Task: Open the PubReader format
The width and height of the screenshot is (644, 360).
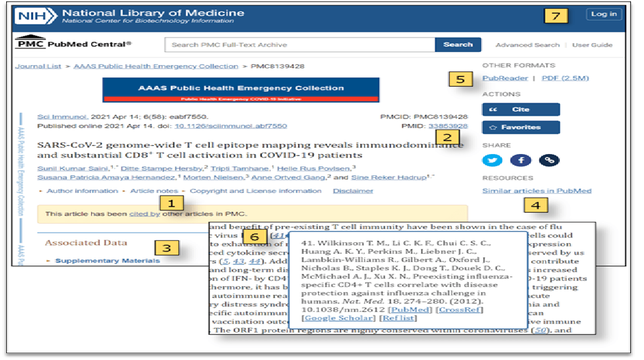Action: click(x=505, y=78)
